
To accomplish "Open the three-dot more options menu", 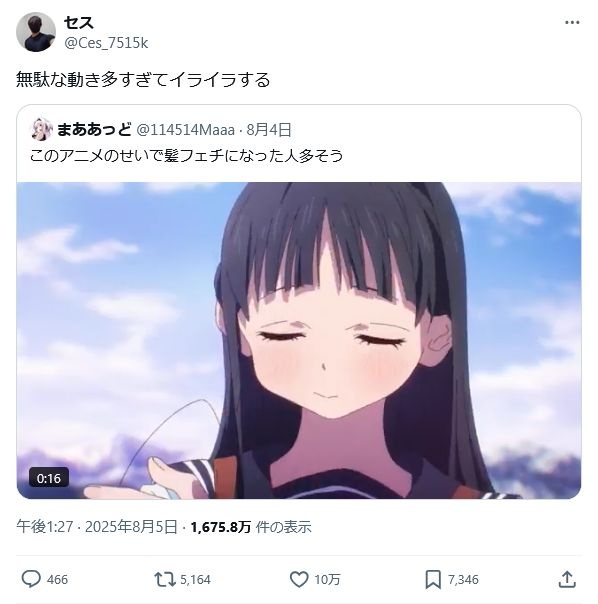I will tap(572, 22).
